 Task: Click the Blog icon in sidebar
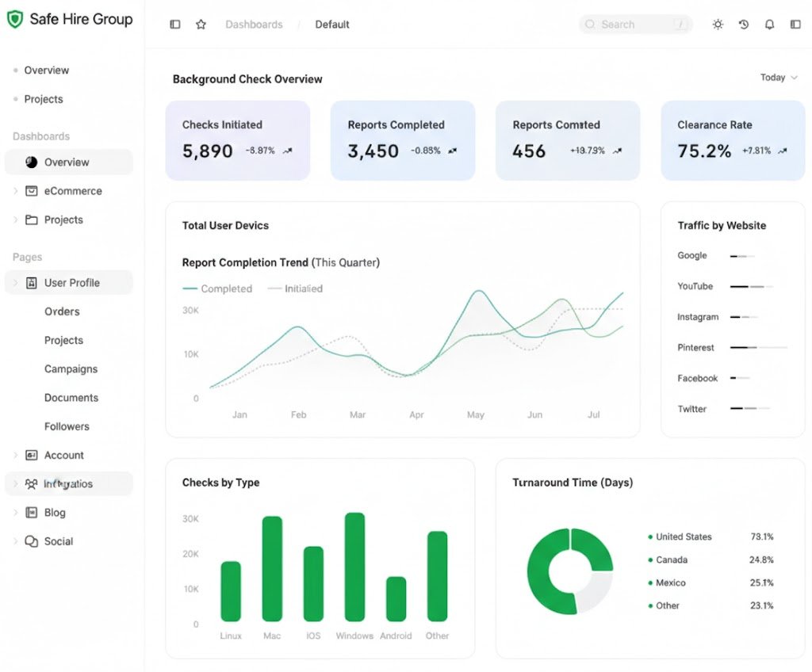(x=32, y=513)
